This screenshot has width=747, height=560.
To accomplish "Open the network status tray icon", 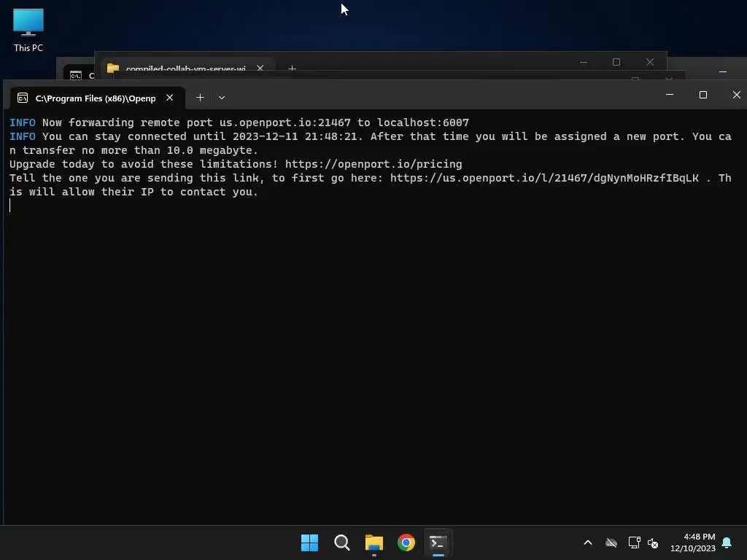I will coord(634,542).
